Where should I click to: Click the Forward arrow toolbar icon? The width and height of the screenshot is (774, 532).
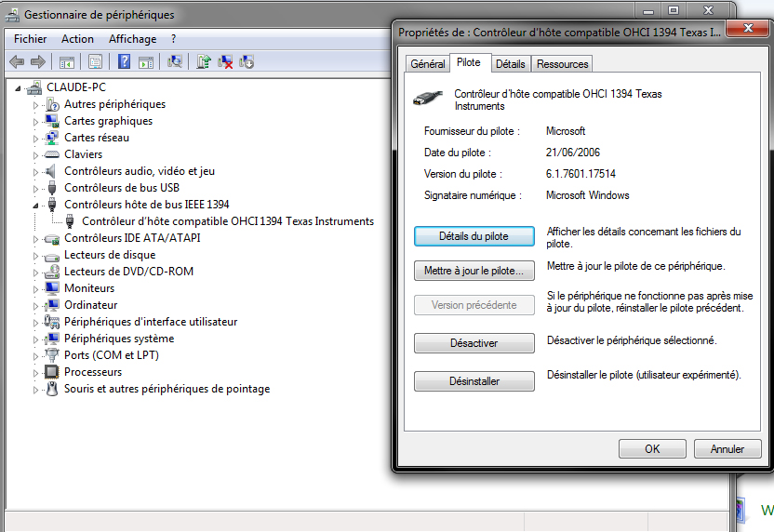(x=38, y=62)
